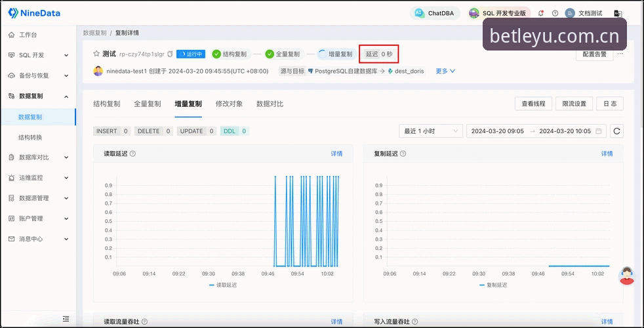Click the help icon beside 复制延迟
The width and height of the screenshot is (644, 328).
click(403, 154)
